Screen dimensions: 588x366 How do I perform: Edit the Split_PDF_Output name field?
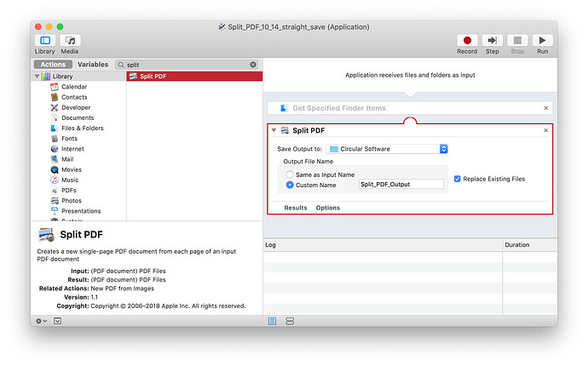click(x=401, y=185)
